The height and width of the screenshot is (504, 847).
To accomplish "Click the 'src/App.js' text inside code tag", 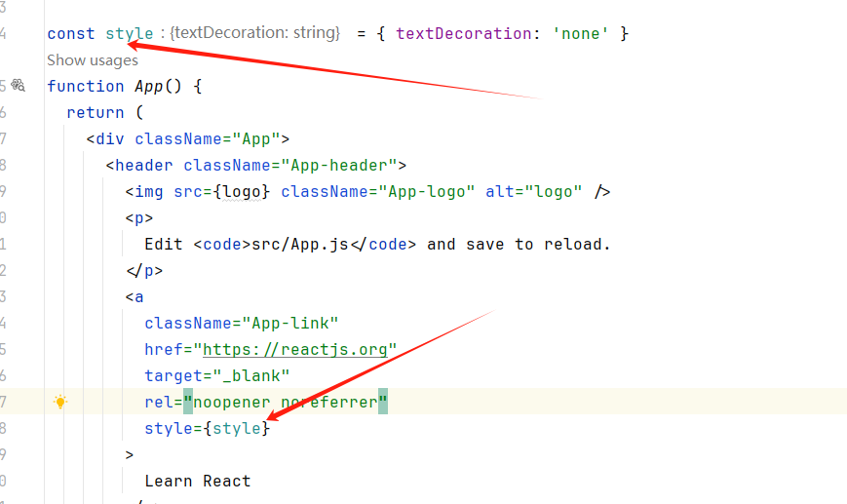I will tap(300, 244).
